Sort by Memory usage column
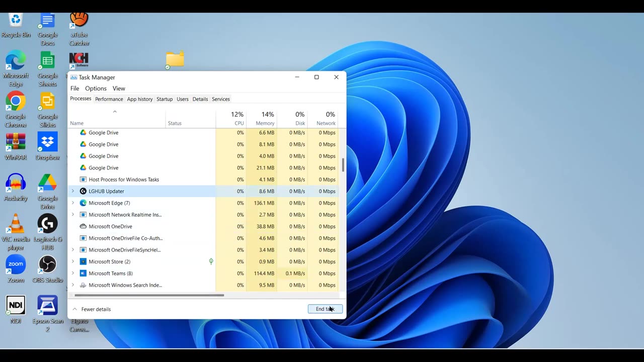 262,118
